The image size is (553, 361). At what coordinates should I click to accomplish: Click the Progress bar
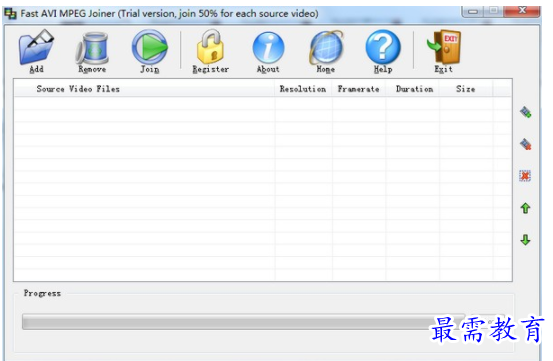click(243, 322)
